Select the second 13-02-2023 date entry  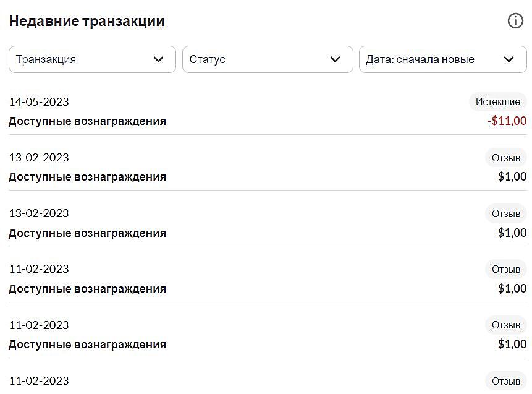(x=39, y=213)
